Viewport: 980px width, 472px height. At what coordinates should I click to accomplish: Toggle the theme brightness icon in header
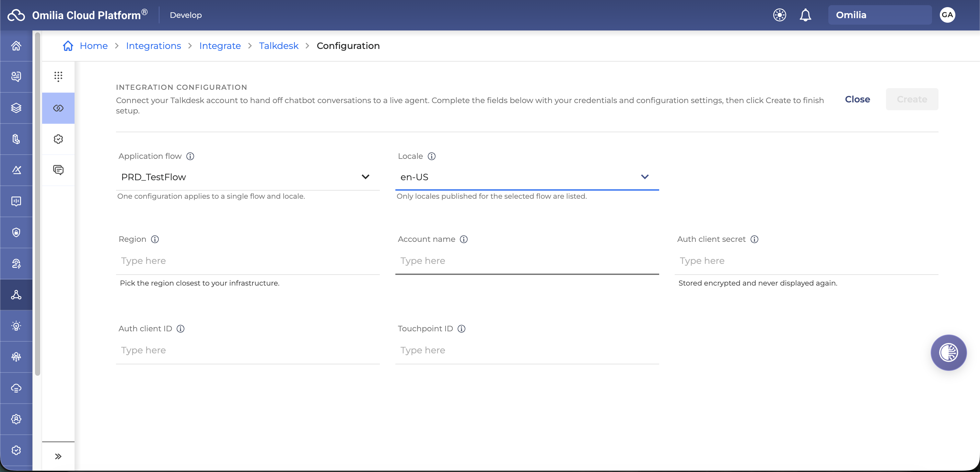(779, 15)
